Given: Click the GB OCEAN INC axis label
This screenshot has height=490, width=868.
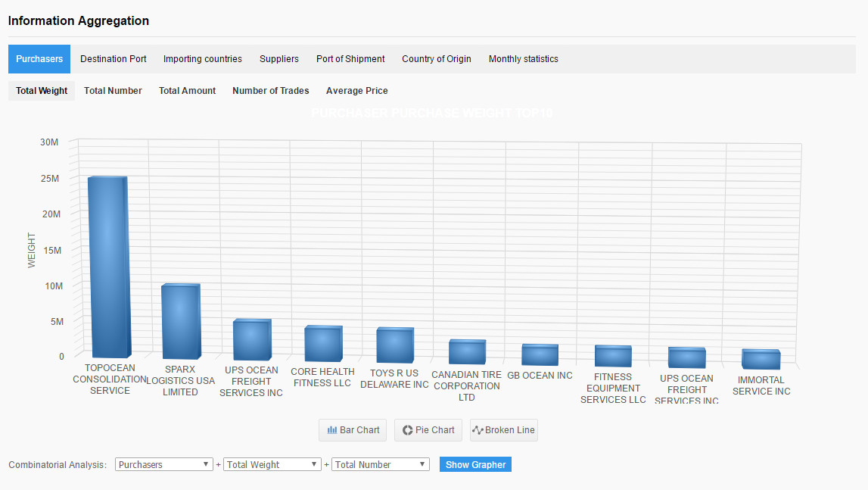Looking at the screenshot, I should [540, 375].
